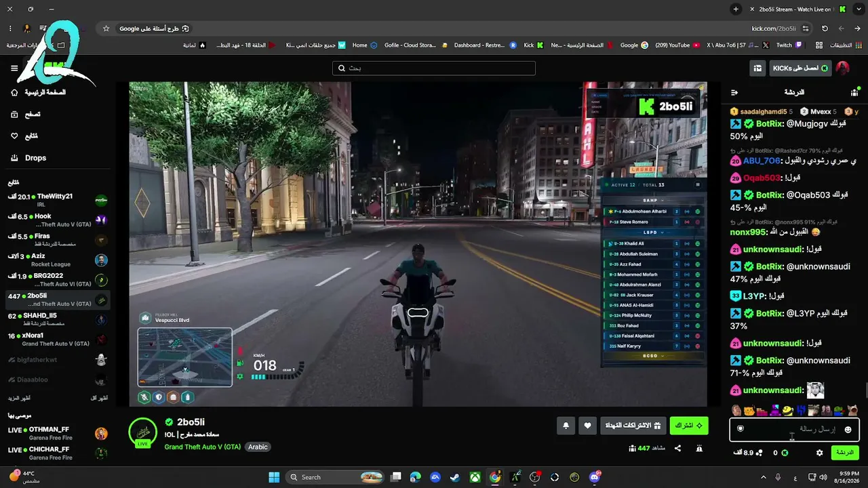The height and width of the screenshot is (488, 868).
Task: Open the Grand Theft Auto V (GTA) category link
Action: (x=202, y=447)
